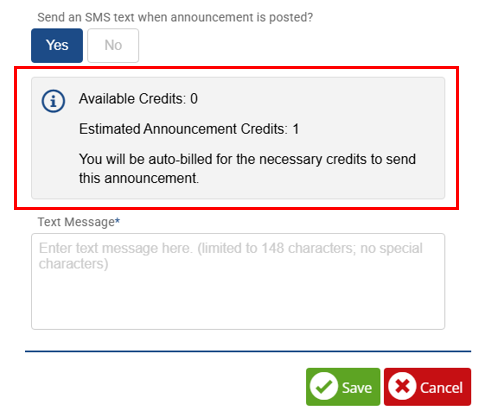Click the Estimated Announcement Credits line
This screenshot has width=479, height=411.
[189, 129]
